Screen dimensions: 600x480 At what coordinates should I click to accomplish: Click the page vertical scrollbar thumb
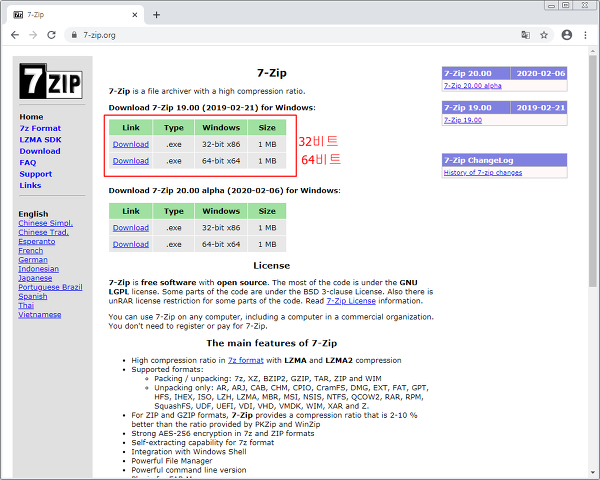[593, 170]
